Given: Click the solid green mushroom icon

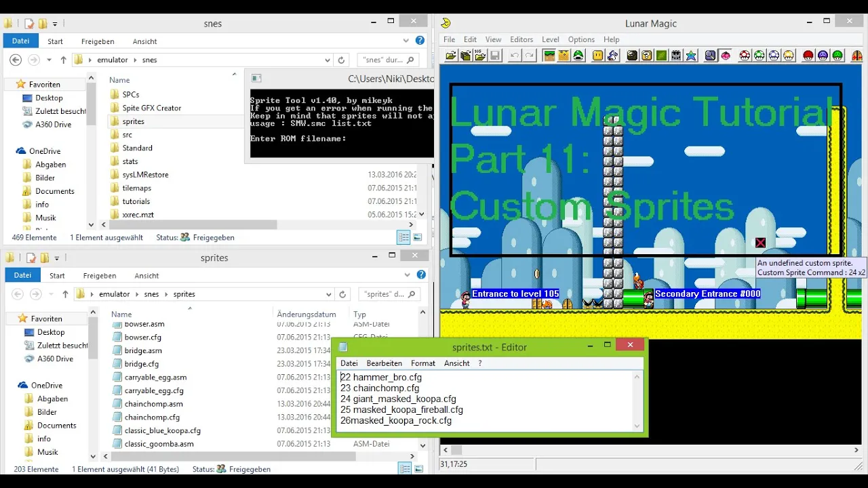Looking at the screenshot, I should [837, 56].
